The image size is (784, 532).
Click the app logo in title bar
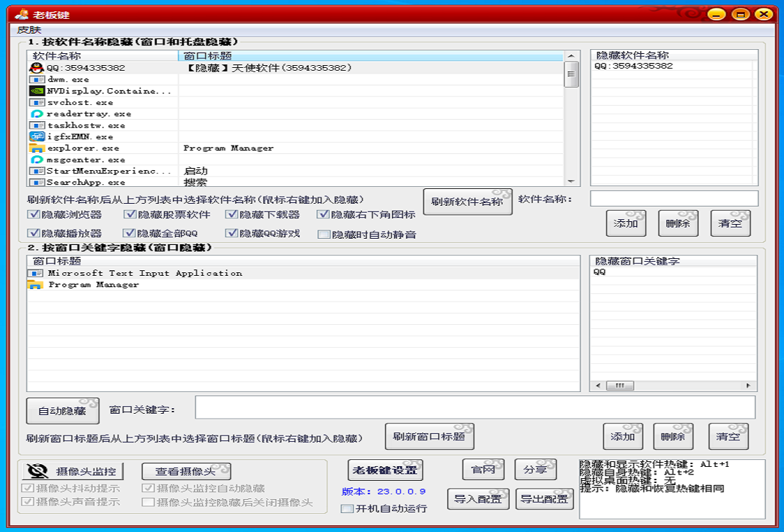click(x=22, y=13)
